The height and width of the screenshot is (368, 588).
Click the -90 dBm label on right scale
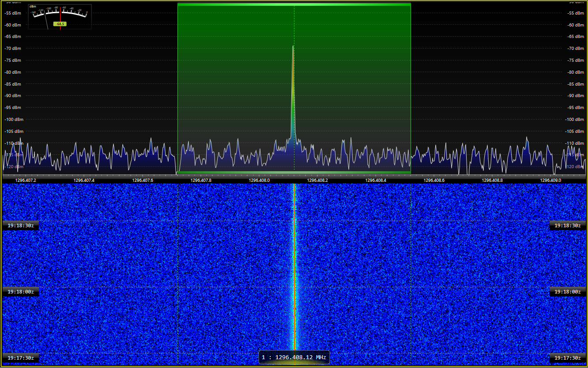pos(576,96)
